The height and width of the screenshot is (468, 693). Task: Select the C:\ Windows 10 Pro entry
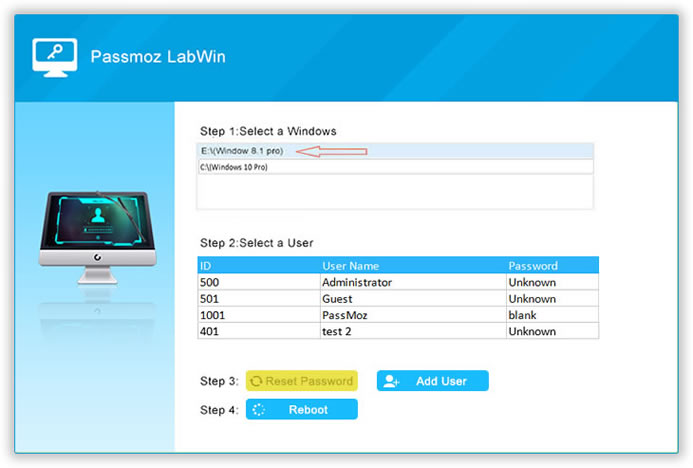coord(234,167)
